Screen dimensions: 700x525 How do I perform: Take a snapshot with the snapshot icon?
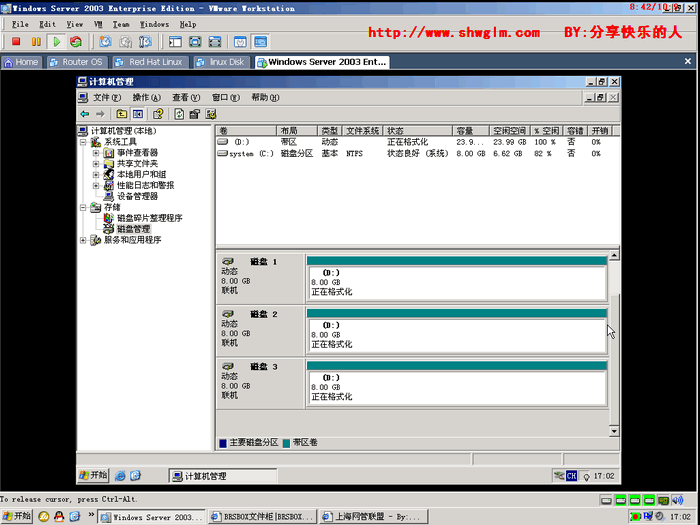[x=105, y=42]
